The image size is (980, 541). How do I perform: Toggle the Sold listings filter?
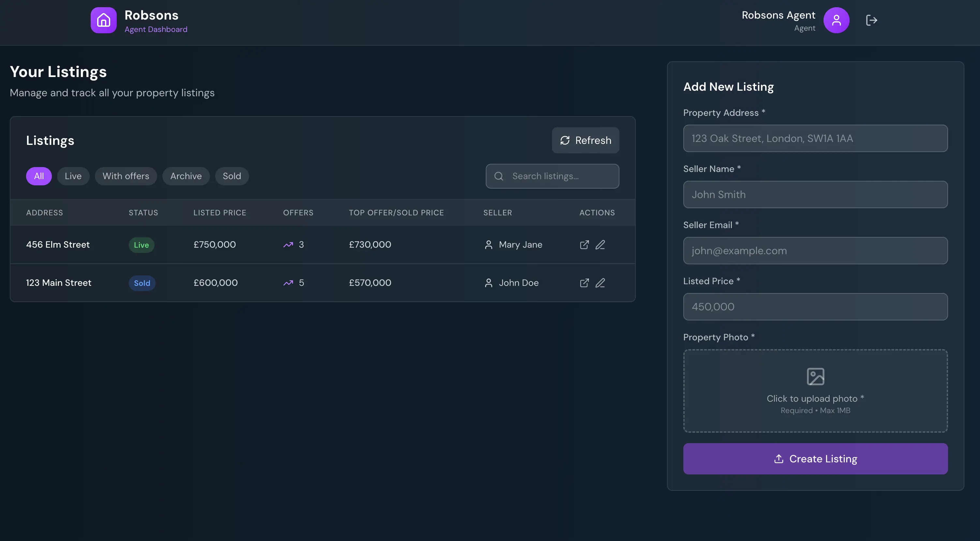pos(232,176)
